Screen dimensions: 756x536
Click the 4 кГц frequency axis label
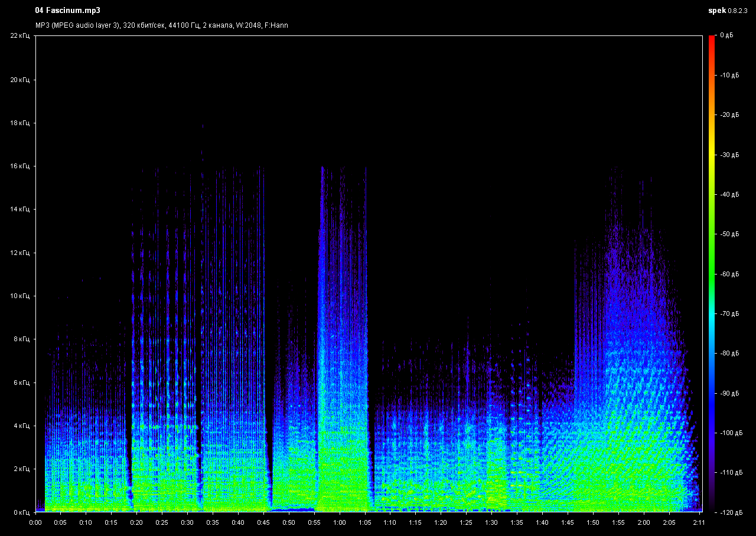click(21, 426)
